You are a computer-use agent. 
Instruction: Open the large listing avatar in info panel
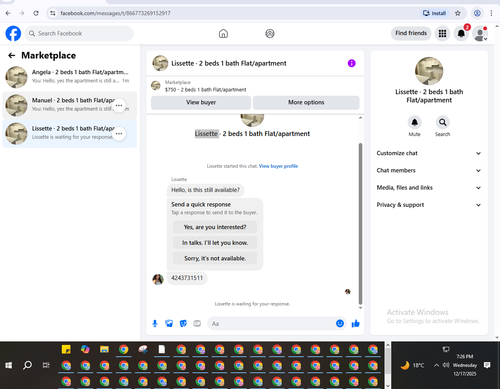429,71
